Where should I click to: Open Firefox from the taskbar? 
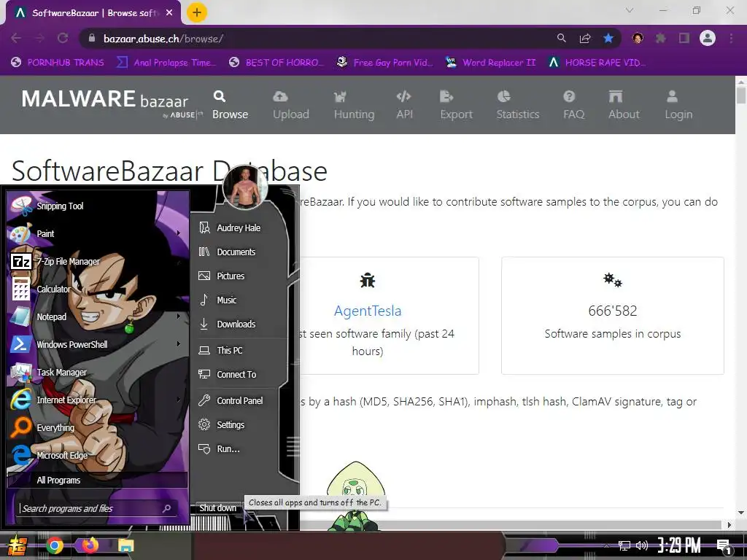[x=90, y=545]
